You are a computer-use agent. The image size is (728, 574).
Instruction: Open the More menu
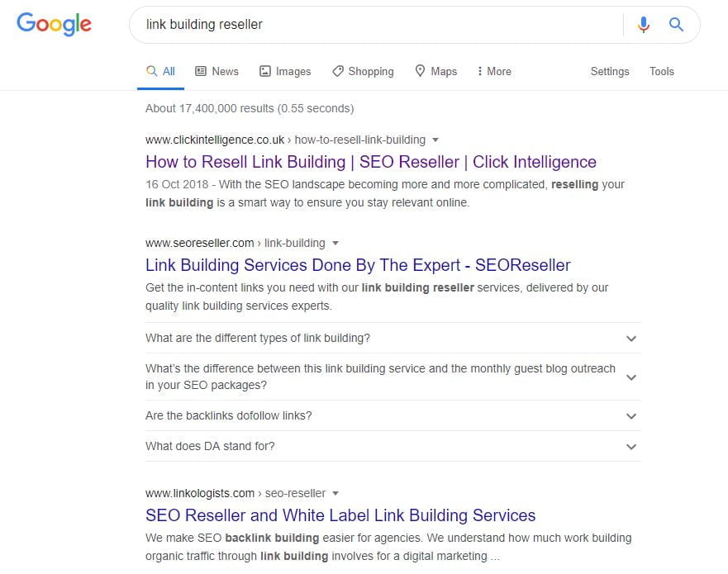point(494,71)
